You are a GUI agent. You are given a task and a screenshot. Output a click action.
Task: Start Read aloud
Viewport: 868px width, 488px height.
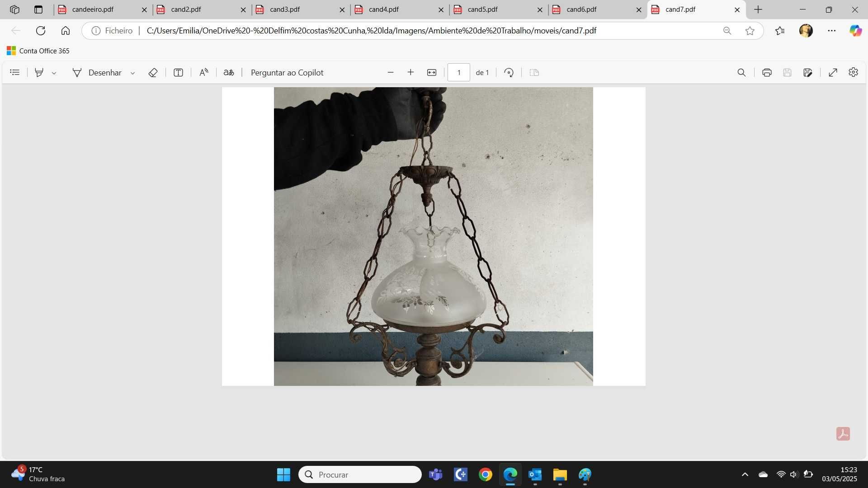pyautogui.click(x=204, y=72)
